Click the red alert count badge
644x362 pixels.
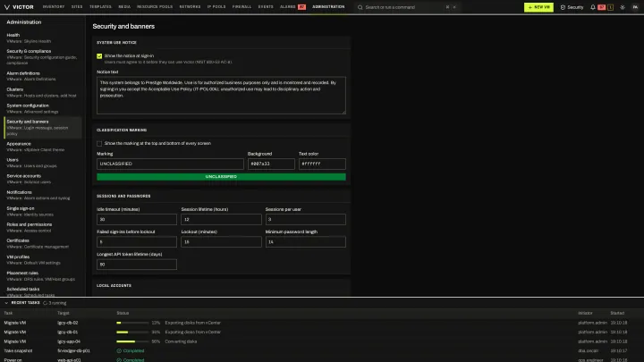pyautogui.click(x=602, y=7)
